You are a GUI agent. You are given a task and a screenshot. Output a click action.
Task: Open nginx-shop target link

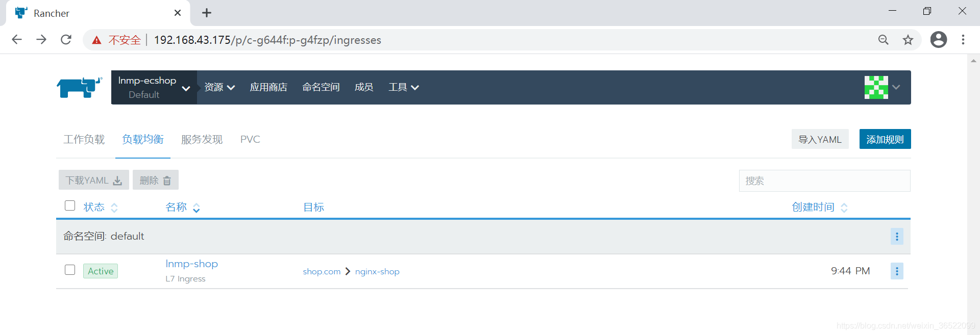[377, 271]
